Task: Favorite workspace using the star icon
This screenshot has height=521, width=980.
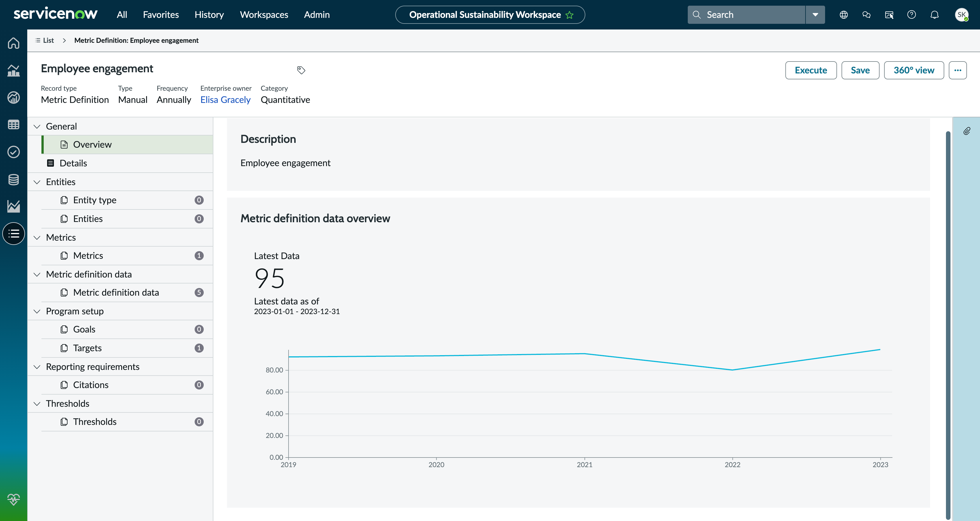Action: click(x=569, y=15)
